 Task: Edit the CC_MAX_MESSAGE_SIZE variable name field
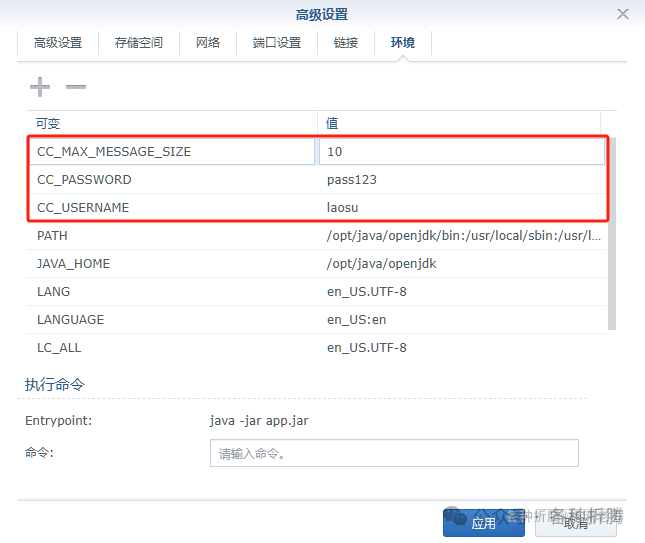pyautogui.click(x=172, y=152)
